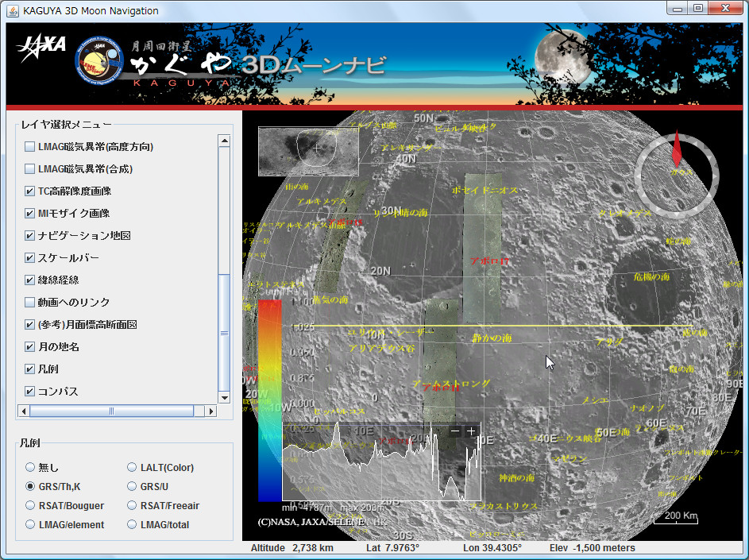Disable 緯線経線 grid lines checkbox

click(x=29, y=280)
